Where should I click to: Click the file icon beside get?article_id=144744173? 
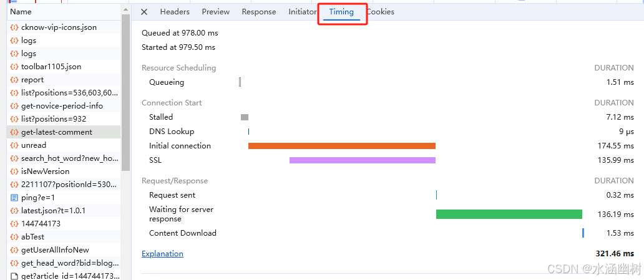click(x=14, y=276)
